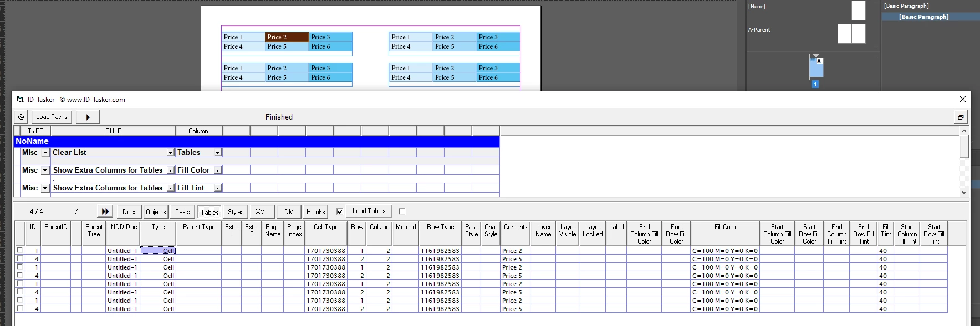This screenshot has width=980, height=326.
Task: Click the @ button in ID-Tasker toolbar
Action: click(x=21, y=117)
